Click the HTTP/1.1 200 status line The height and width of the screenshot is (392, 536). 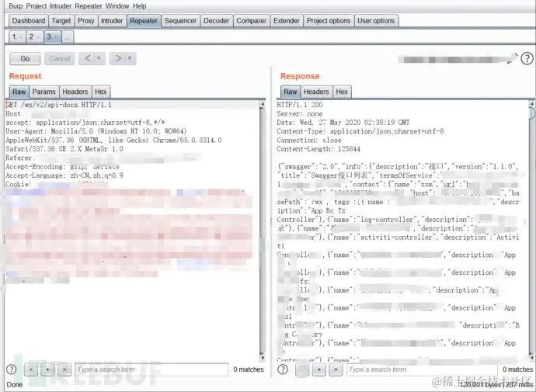(x=300, y=105)
